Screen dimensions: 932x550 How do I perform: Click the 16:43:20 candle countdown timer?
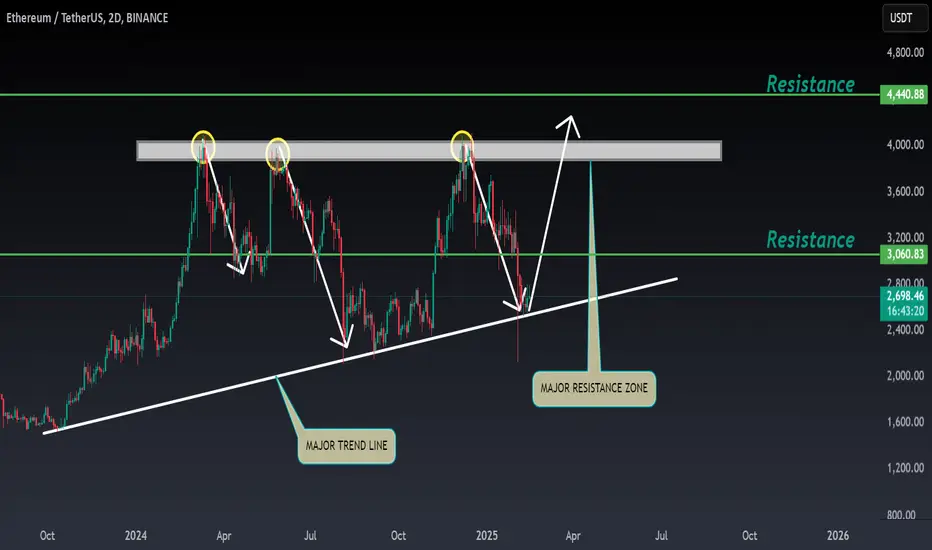pos(905,311)
